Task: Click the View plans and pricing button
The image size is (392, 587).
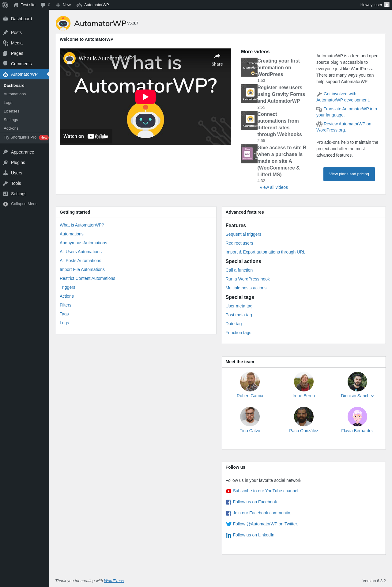Action: tap(349, 174)
